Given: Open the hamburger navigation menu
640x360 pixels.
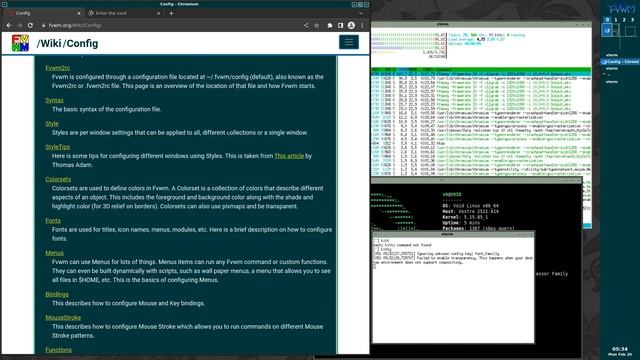Looking at the screenshot, I should pos(349,42).
